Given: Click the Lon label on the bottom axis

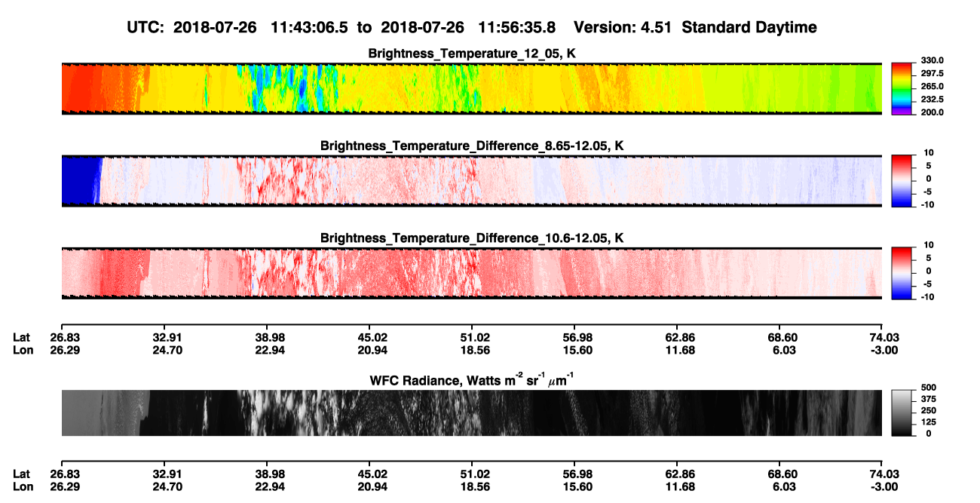Looking at the screenshot, I should pos(22,487).
